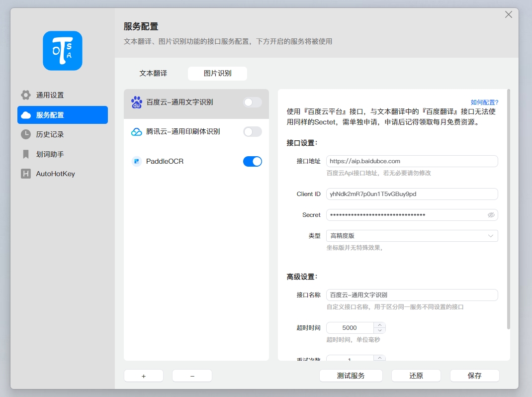The image size is (532, 397).
Task: Open 历史记录 in the sidebar
Action: (63, 134)
